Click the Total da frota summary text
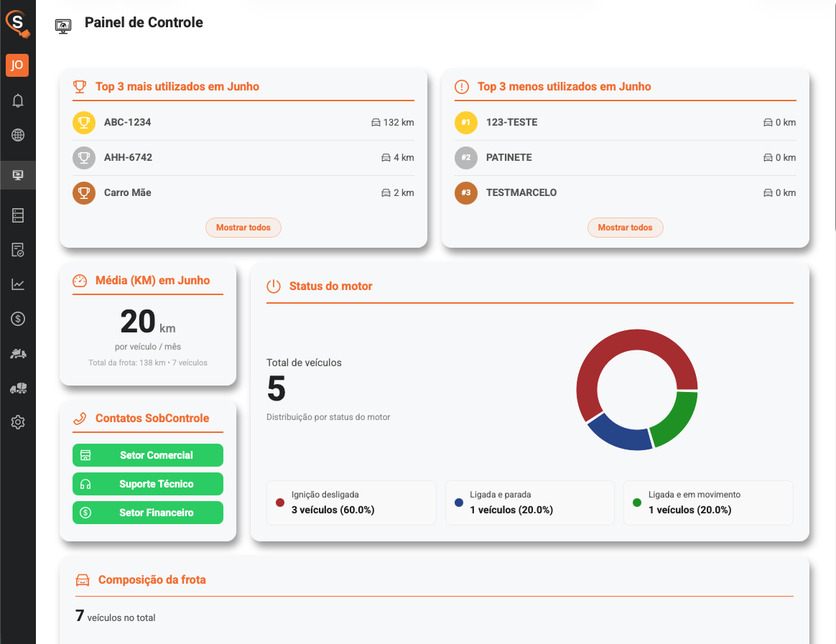836x644 pixels. (148, 363)
